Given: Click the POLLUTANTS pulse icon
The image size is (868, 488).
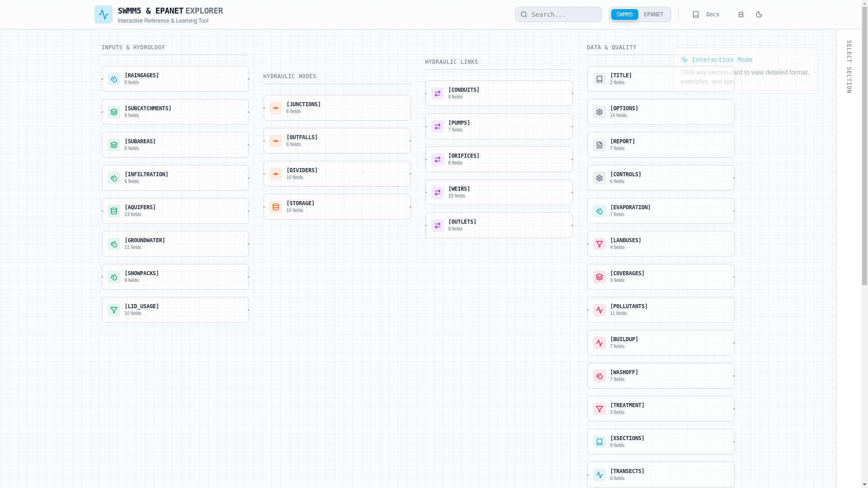Looking at the screenshot, I should pyautogui.click(x=599, y=310).
